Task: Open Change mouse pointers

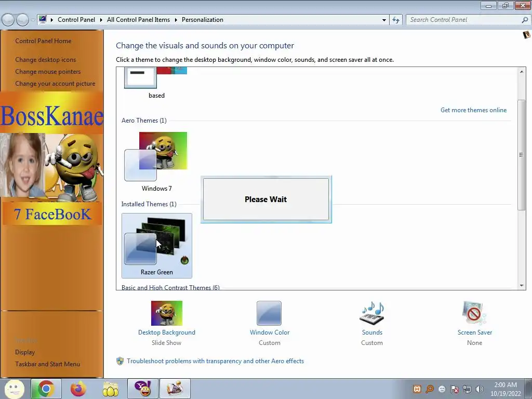Action: 48,72
